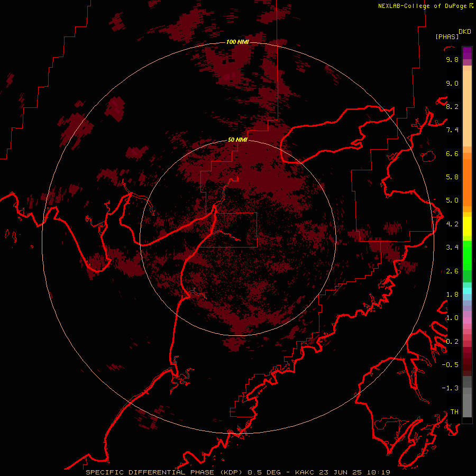Pick the pink segment near 1.0
This screenshot has width=476, height=476.
(x=467, y=321)
